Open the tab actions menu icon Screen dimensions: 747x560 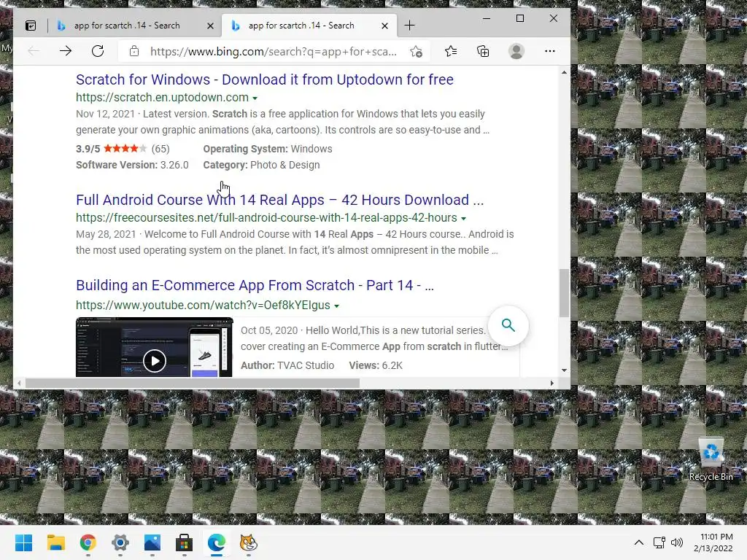click(31, 26)
